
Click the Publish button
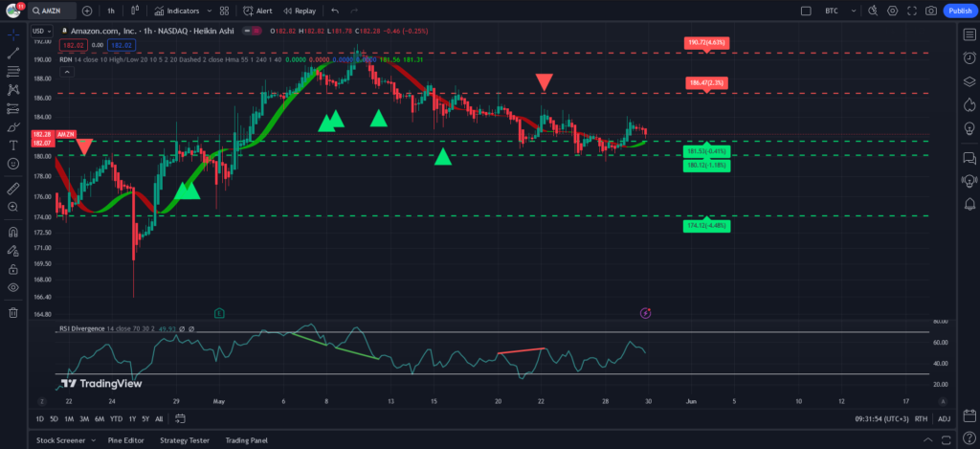pos(960,11)
